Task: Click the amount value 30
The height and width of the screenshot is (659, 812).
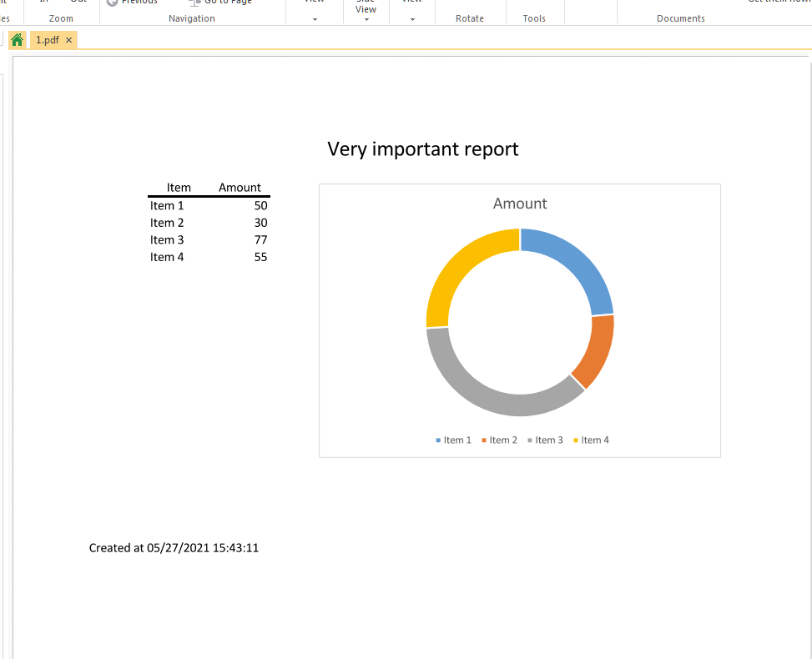Action: (x=260, y=223)
